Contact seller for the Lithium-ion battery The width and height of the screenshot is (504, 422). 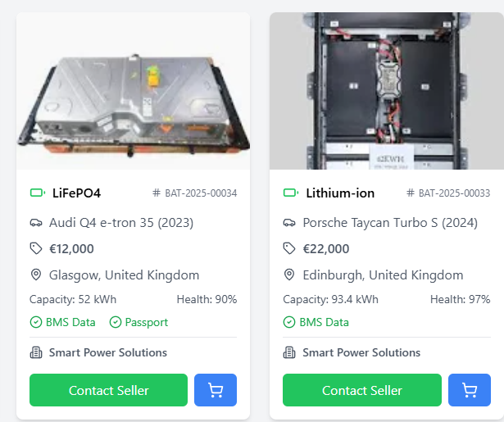362,390
